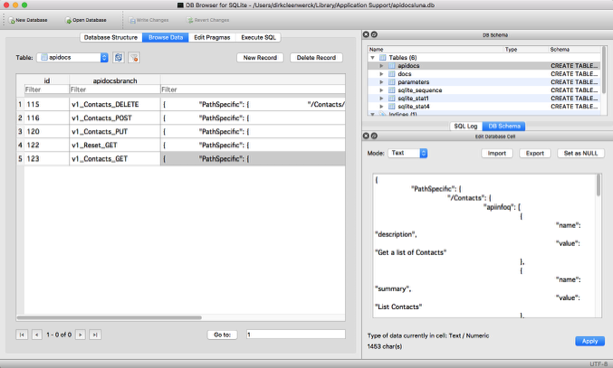This screenshot has height=368, width=613.
Task: Click the apidocsbranch column Filter field
Action: pyautogui.click(x=115, y=90)
